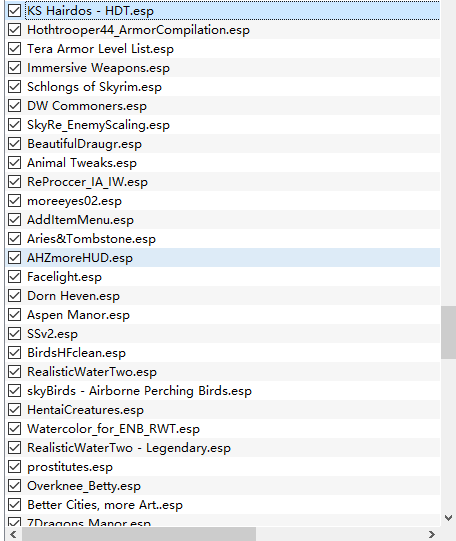Uncheck the KS Hairdos - HDT.esp checkbox
The height and width of the screenshot is (541, 456).
click(14, 11)
